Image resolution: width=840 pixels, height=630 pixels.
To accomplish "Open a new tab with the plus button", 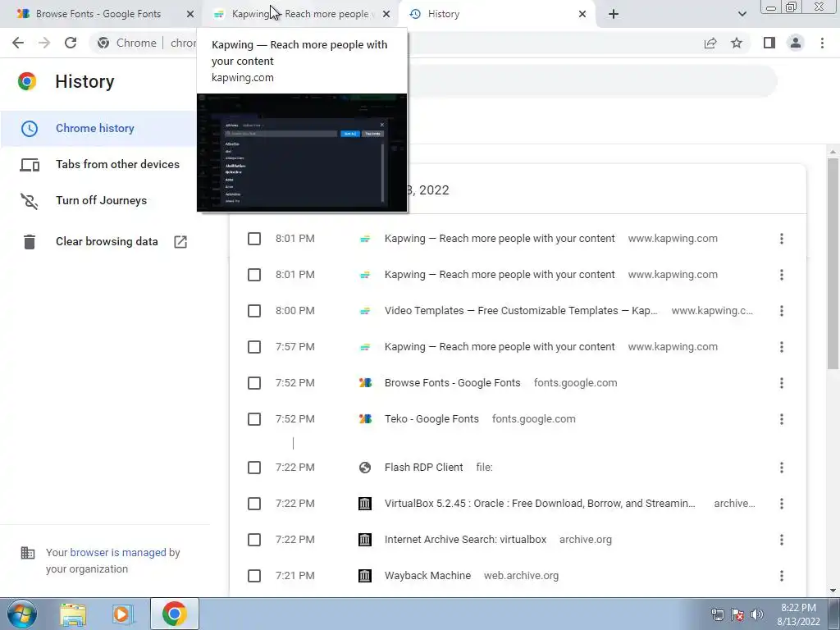I will coord(614,14).
